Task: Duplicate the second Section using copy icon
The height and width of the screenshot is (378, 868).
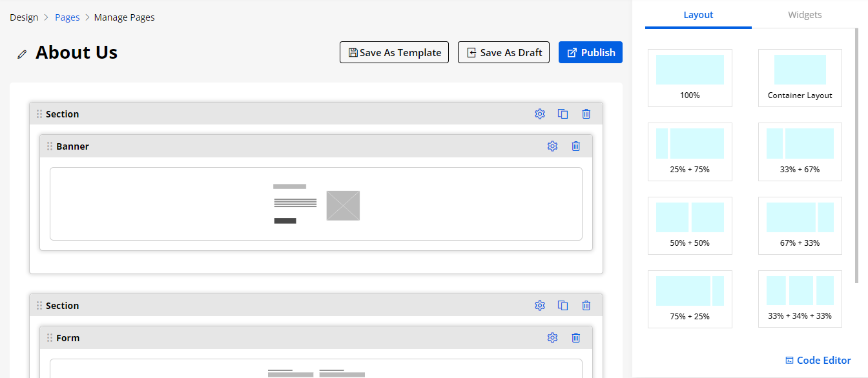Action: pos(563,306)
